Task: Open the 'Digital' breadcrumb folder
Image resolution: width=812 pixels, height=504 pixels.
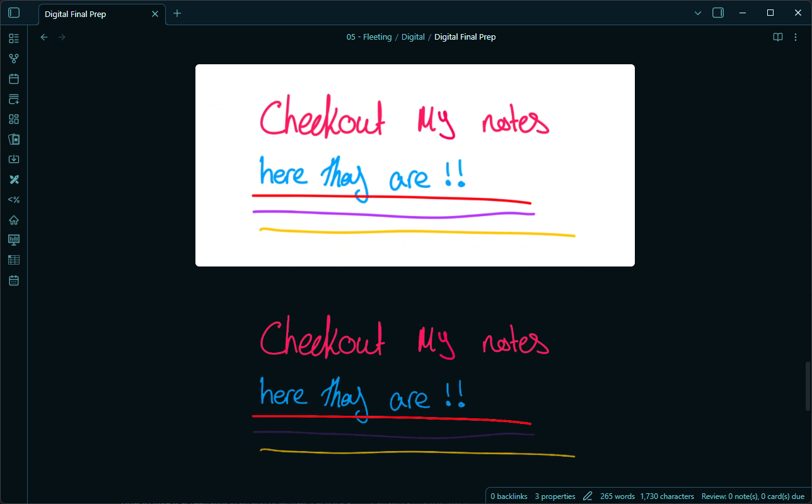Action: [413, 37]
